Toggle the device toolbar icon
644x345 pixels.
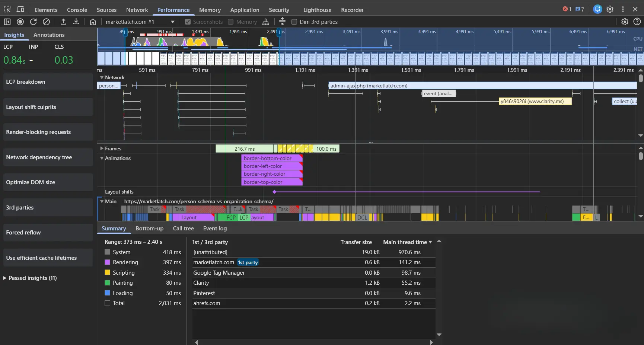click(20, 9)
